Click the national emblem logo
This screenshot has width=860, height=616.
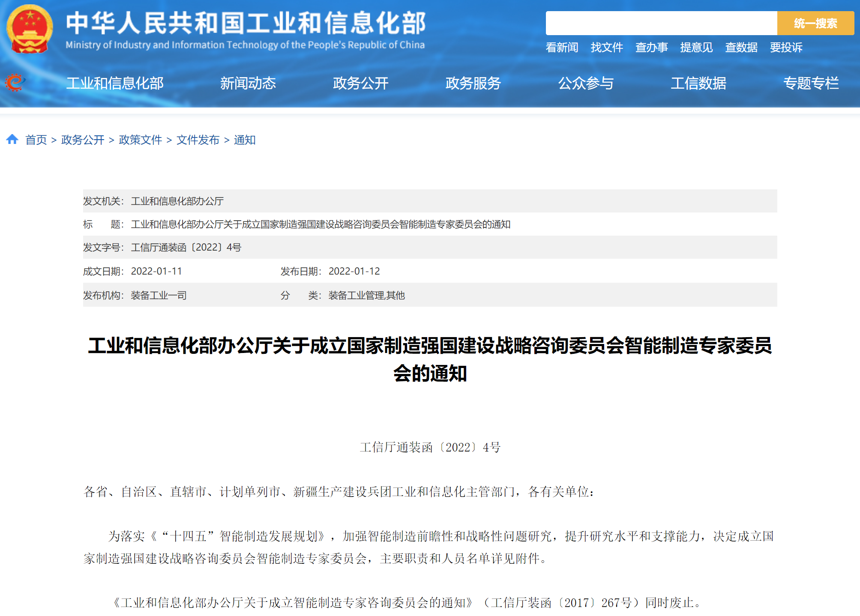point(30,29)
